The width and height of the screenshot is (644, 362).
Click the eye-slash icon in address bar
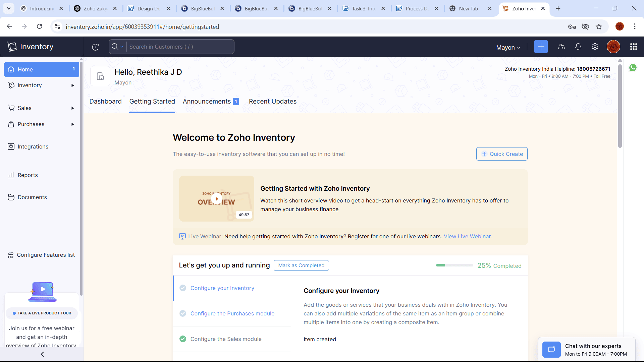[586, 26]
